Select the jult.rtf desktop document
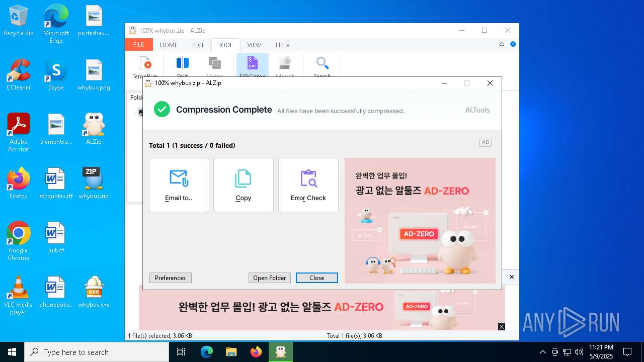The height and width of the screenshot is (362, 644). coord(56,238)
